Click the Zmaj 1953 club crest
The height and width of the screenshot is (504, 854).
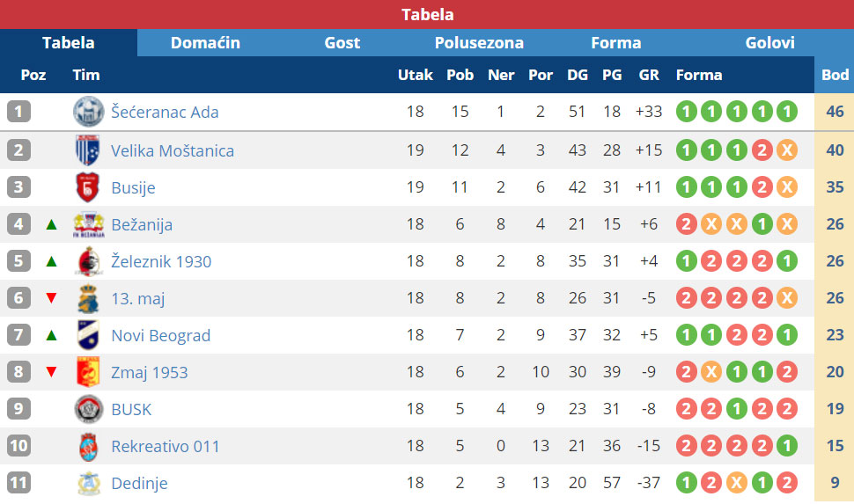coord(88,372)
